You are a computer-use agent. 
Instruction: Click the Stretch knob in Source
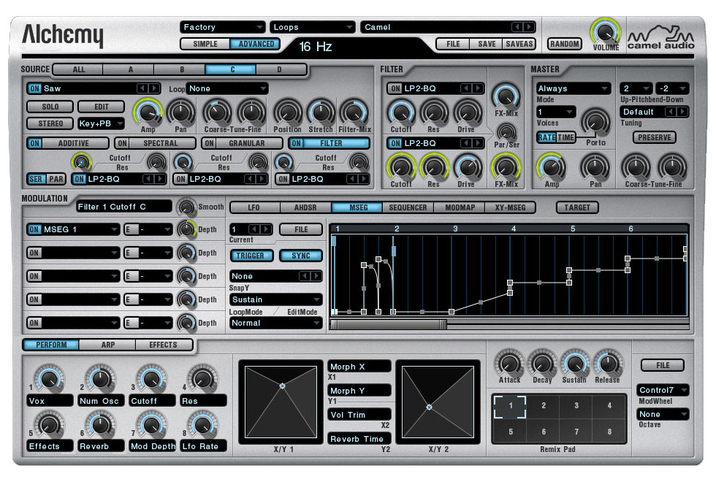coord(321,112)
